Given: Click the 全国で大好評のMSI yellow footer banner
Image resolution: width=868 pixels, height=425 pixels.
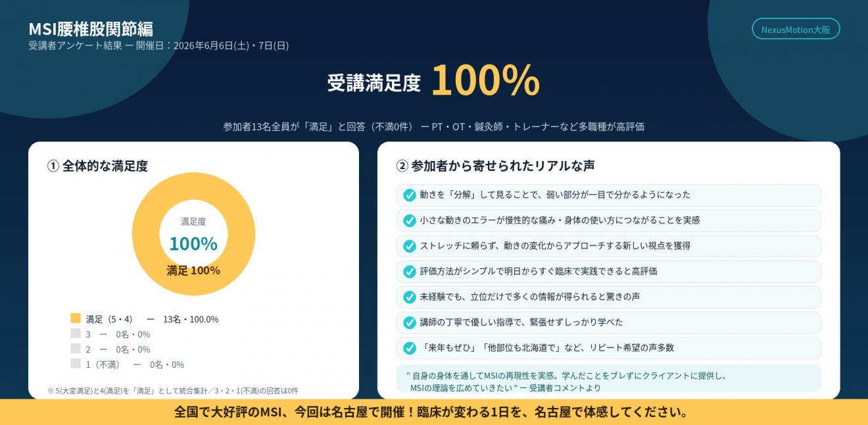Looking at the screenshot, I should (x=434, y=412).
